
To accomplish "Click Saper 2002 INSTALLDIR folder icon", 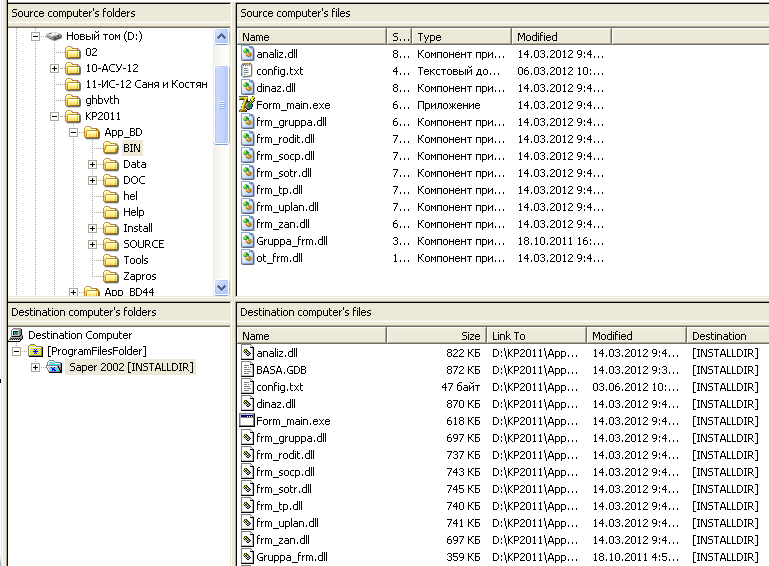I will pos(54,367).
